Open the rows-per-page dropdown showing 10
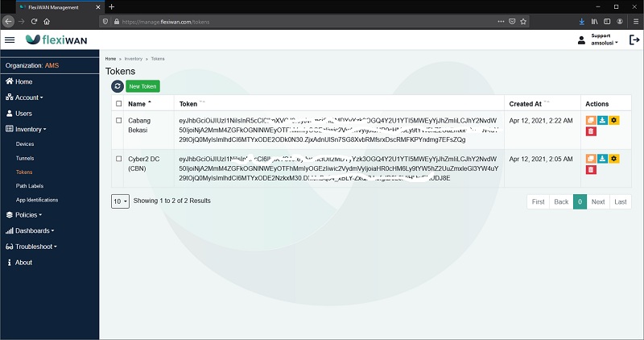Screen dimensions: 644x340 pos(120,201)
